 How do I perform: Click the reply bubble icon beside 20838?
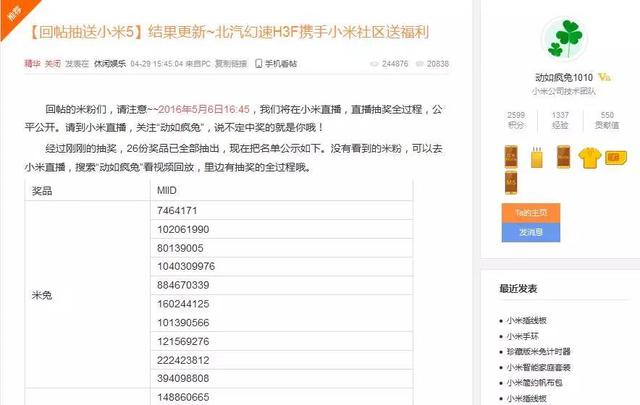[420, 64]
